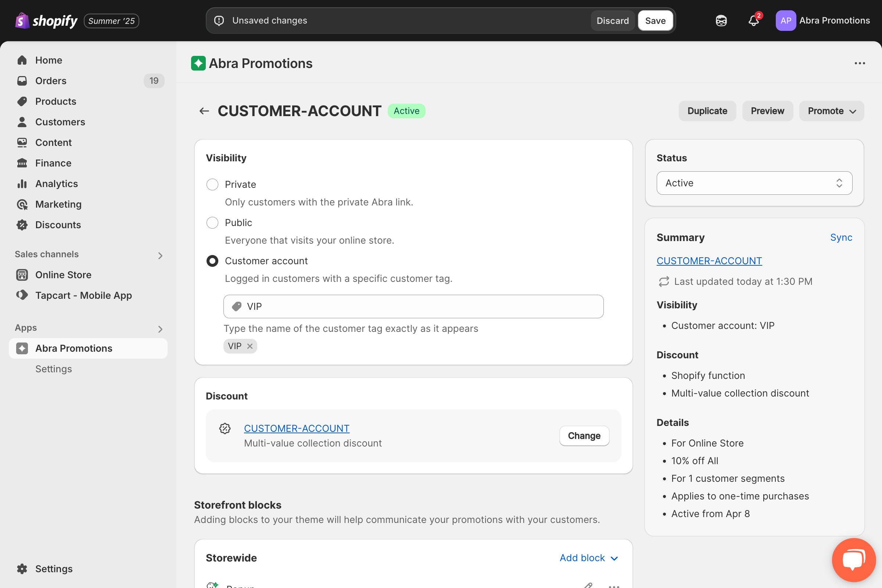The width and height of the screenshot is (882, 588).
Task: Discard the unsaved changes
Action: (x=613, y=21)
